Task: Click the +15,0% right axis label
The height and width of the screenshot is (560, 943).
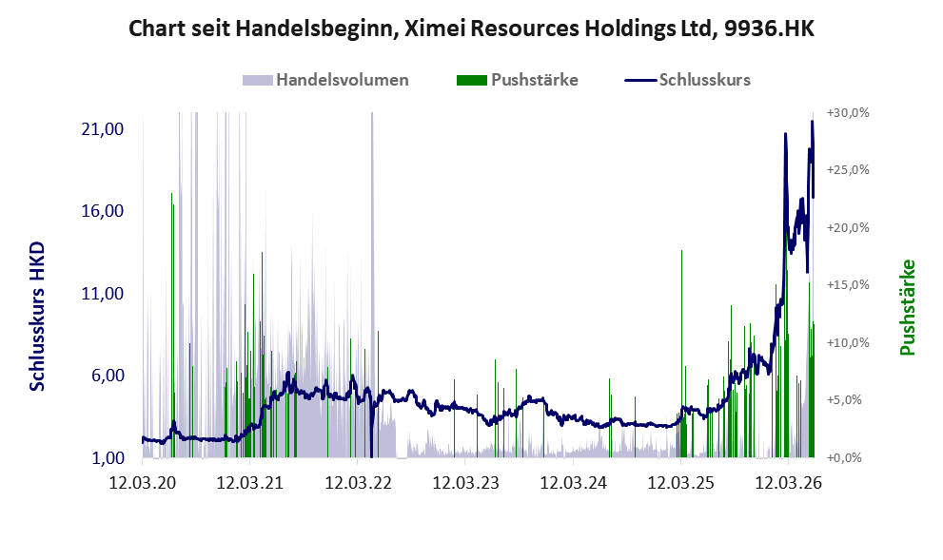Action: (x=848, y=285)
